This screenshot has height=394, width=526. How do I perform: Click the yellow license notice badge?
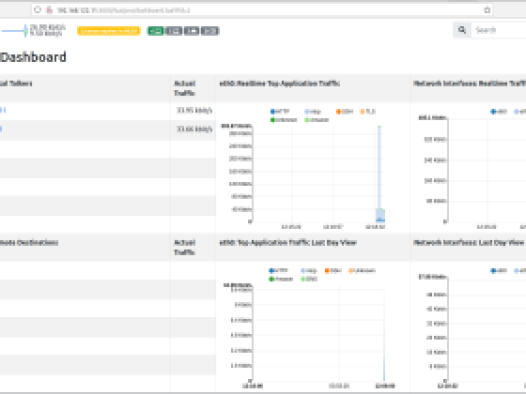point(109,31)
